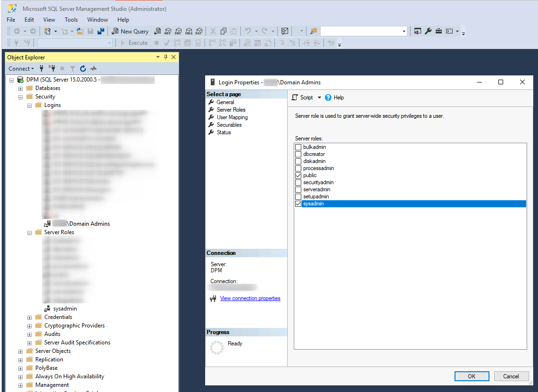Screen dimensions: 538x392
Task: Click the Open File folder icon
Action: (80, 31)
